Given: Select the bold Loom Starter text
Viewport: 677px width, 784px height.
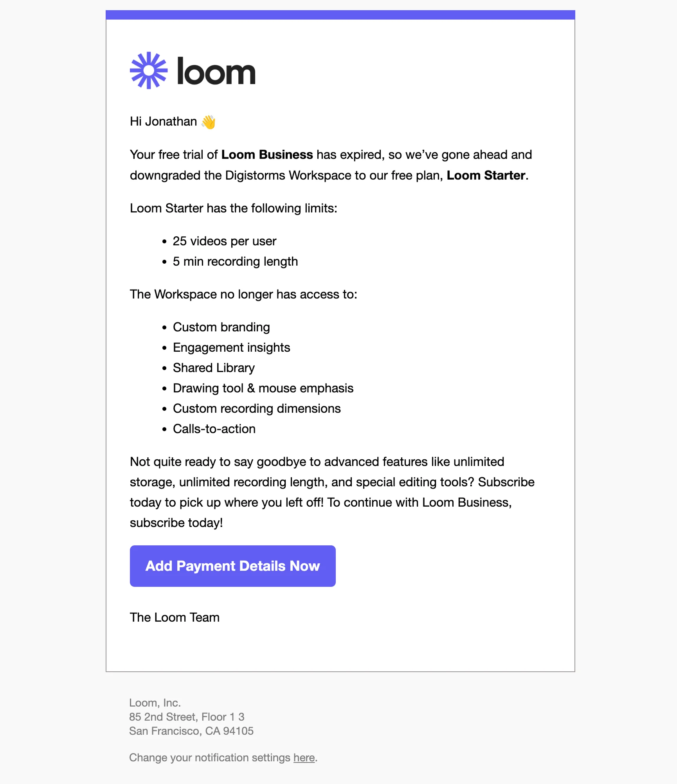Looking at the screenshot, I should click(486, 175).
